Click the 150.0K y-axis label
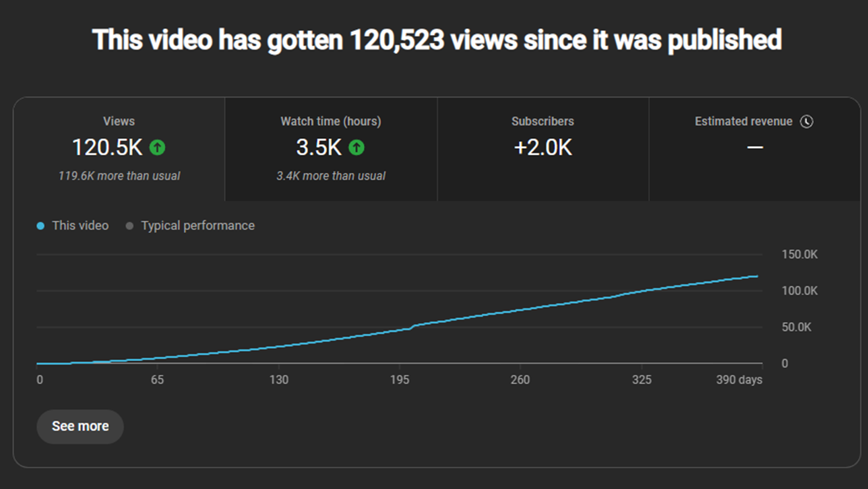 [800, 255]
